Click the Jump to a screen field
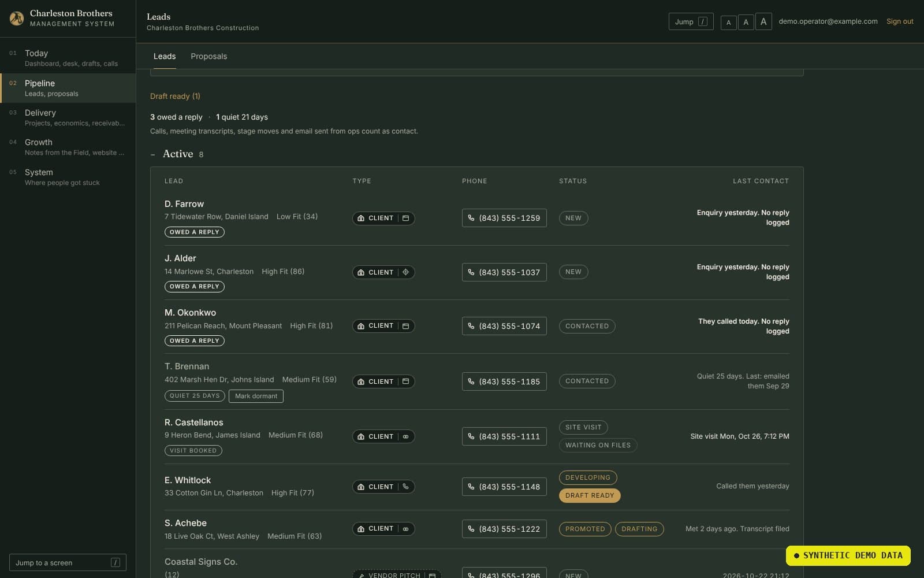Image resolution: width=924 pixels, height=578 pixels. [x=68, y=562]
